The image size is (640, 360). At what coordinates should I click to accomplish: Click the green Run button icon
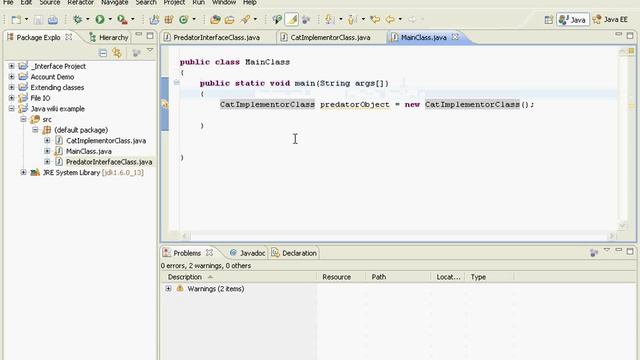pyautogui.click(x=100, y=19)
